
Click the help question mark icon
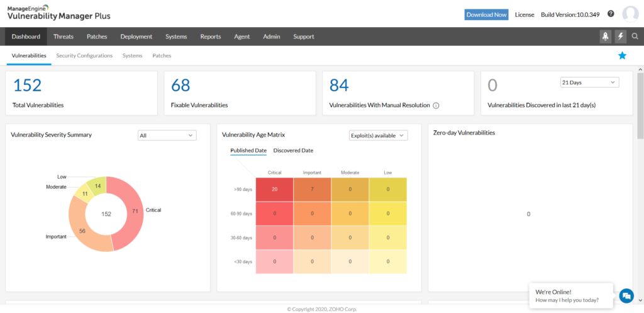pyautogui.click(x=610, y=14)
